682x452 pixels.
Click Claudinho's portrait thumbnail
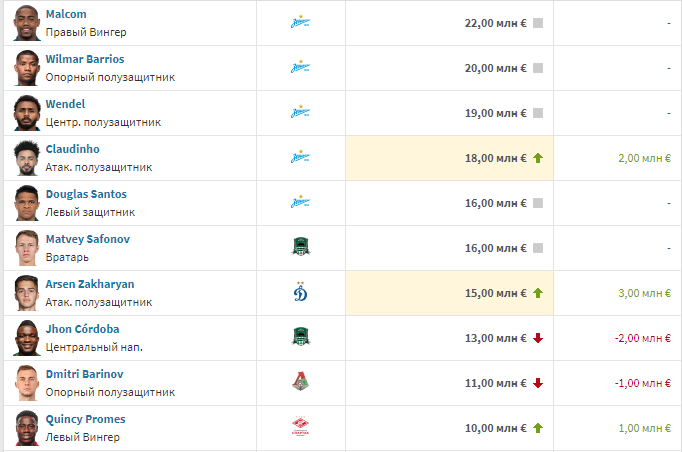pyautogui.click(x=26, y=158)
